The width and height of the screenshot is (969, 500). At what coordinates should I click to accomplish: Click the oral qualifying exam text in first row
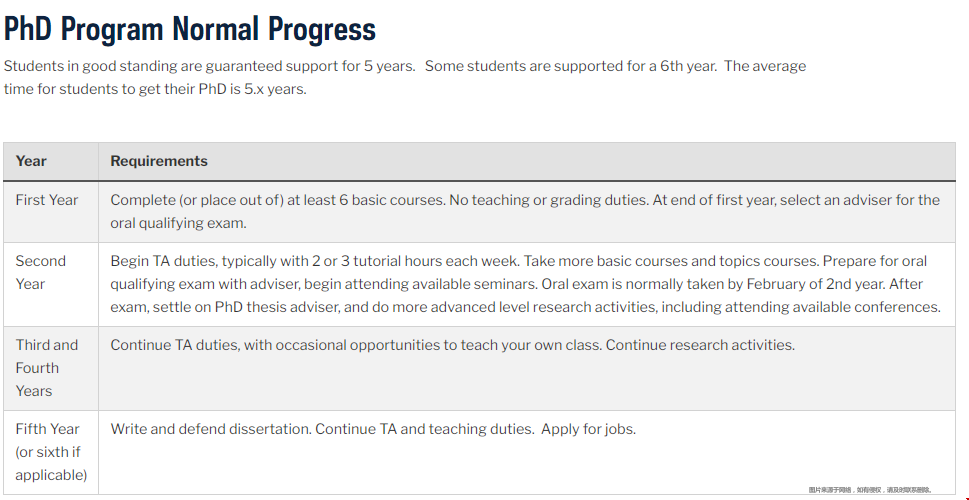[x=179, y=223]
